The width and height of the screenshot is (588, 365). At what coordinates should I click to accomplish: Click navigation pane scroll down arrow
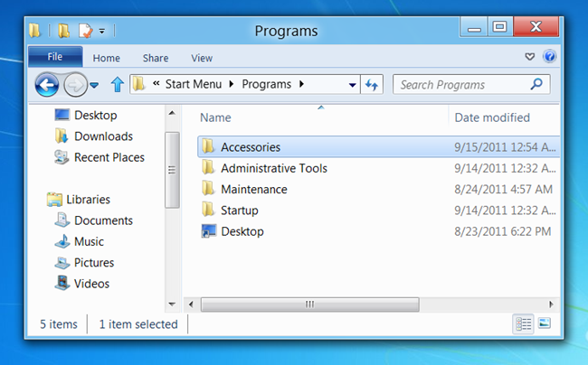(x=172, y=304)
